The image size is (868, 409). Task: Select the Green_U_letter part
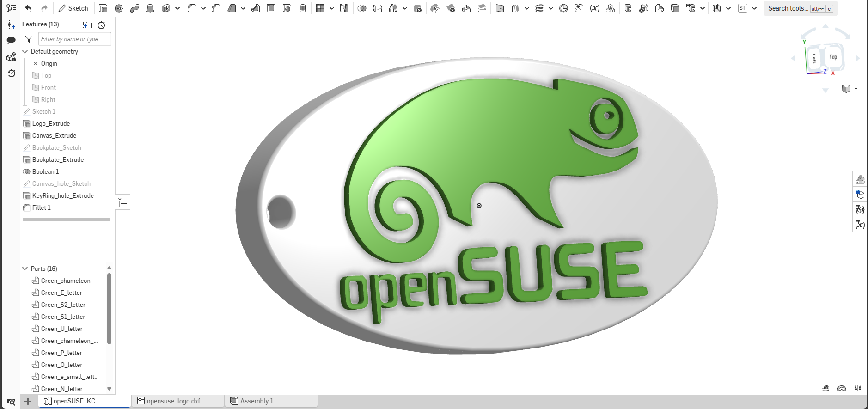pos(61,329)
